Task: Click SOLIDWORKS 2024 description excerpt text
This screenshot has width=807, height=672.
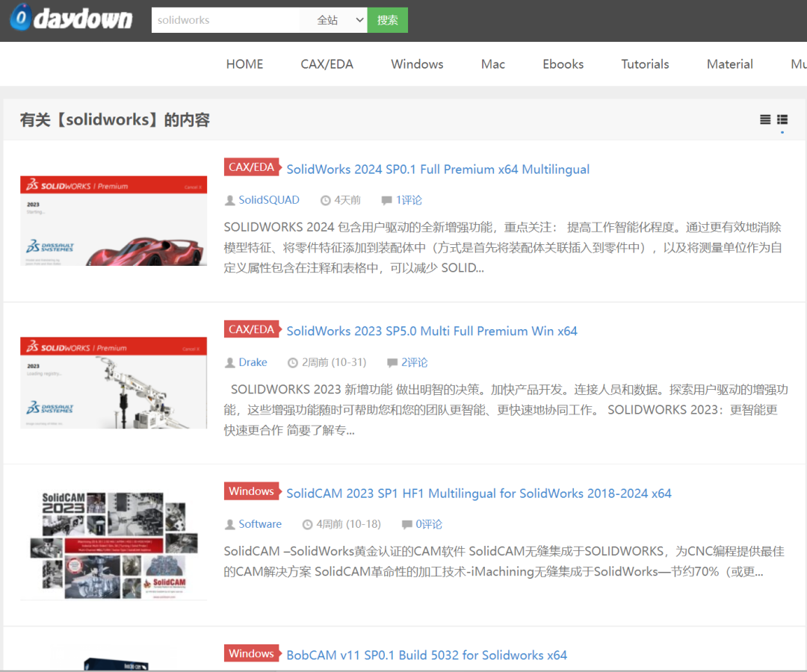Action: 504,247
